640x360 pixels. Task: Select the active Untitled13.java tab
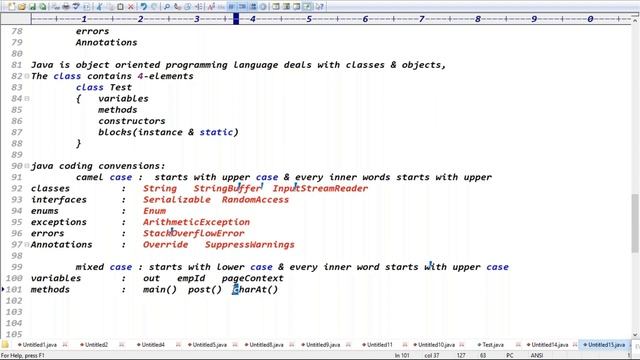pos(606,345)
